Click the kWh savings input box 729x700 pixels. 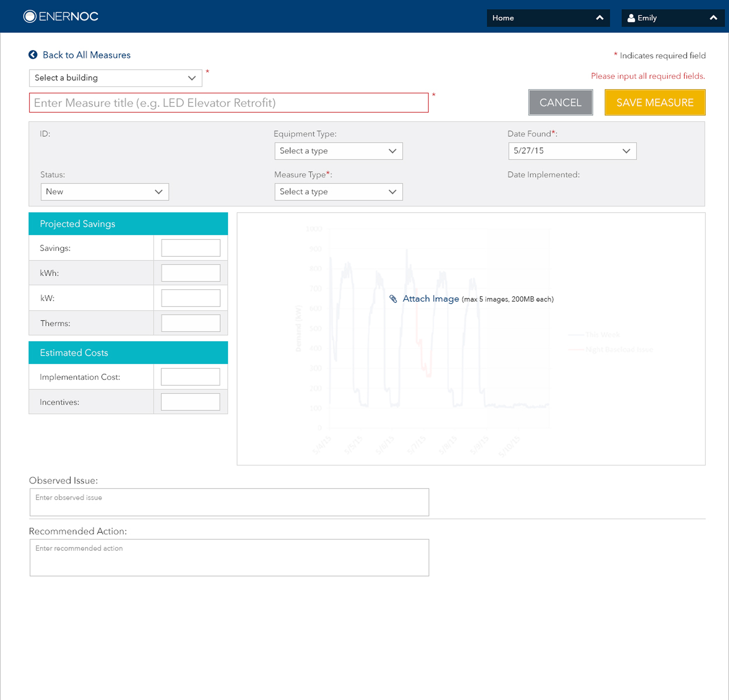tap(190, 273)
